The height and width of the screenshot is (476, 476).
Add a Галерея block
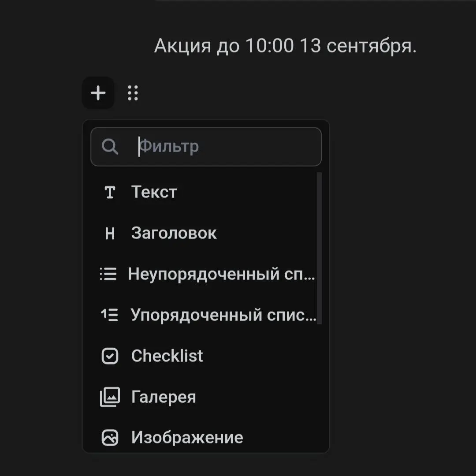(164, 397)
